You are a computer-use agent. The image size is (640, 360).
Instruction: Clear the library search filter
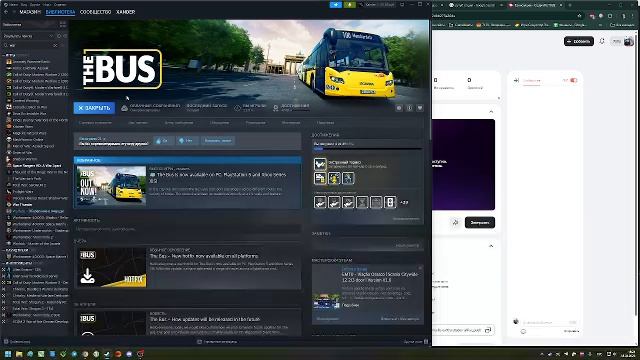[x=56, y=45]
